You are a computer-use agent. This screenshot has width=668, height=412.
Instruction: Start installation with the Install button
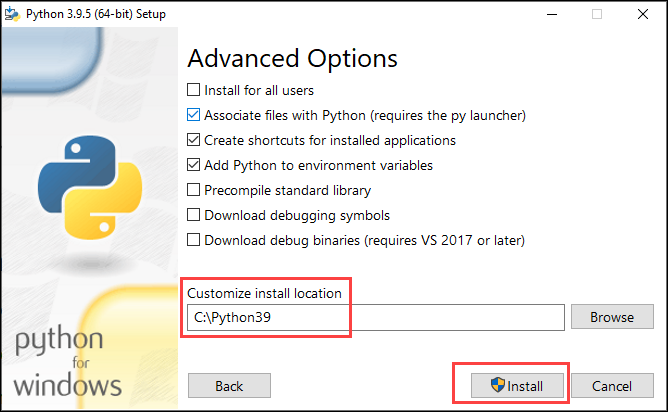point(517,386)
